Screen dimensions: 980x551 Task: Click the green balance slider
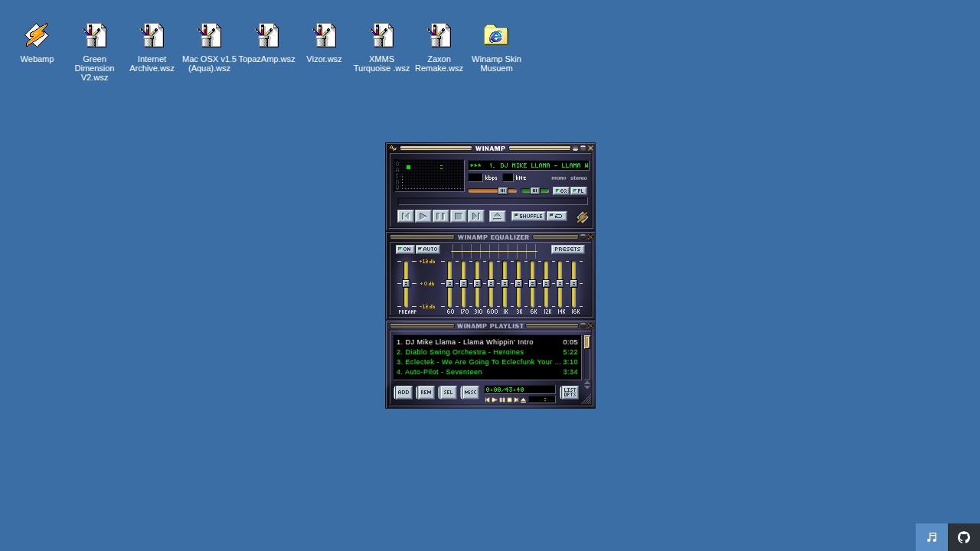coord(535,191)
